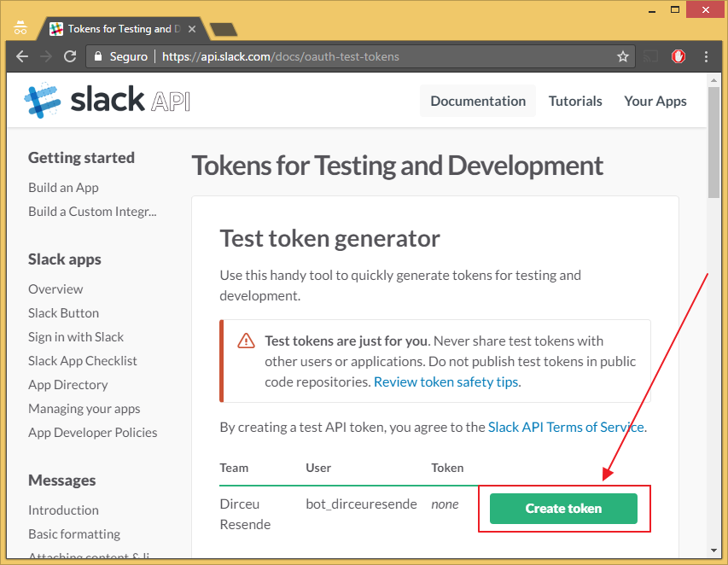Open Basic formatting sidebar link
This screenshot has width=728, height=565.
(x=74, y=534)
